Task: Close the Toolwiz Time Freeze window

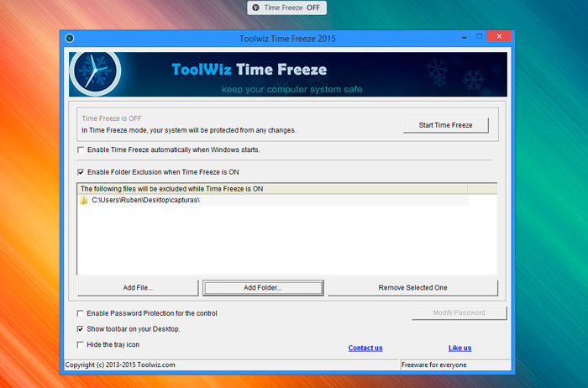Action: pyautogui.click(x=499, y=36)
